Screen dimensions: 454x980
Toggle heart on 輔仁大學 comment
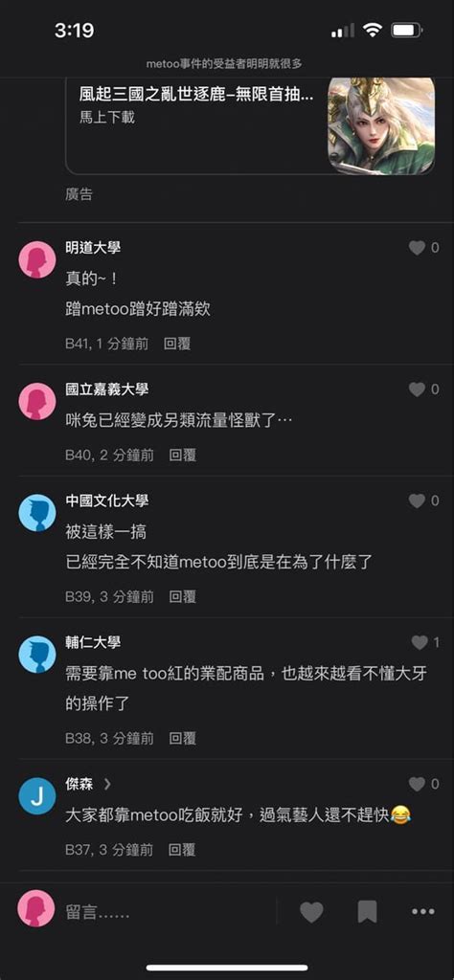420,642
